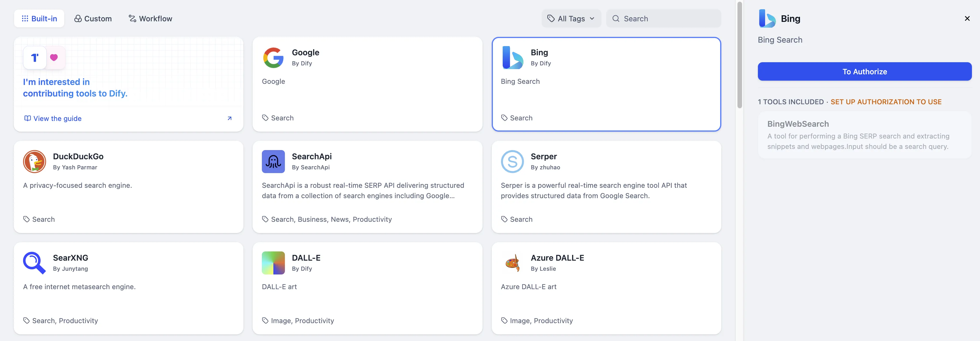Click the SearchApi octopus icon
Image resolution: width=980 pixels, height=341 pixels.
click(x=273, y=162)
